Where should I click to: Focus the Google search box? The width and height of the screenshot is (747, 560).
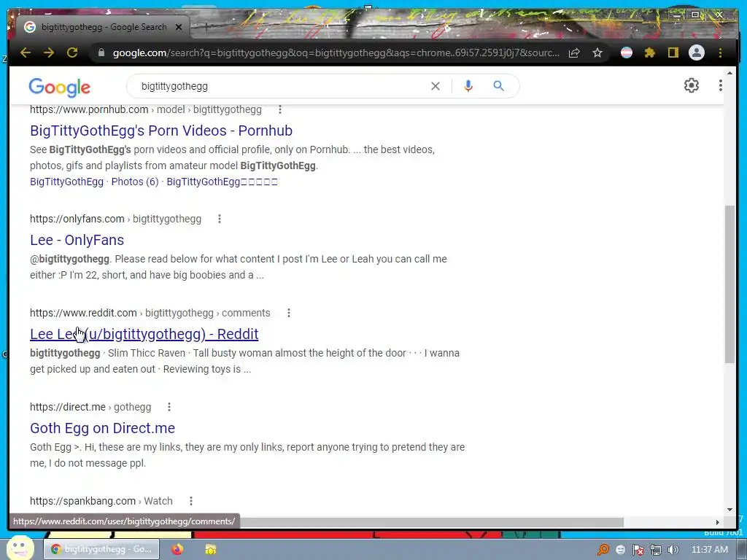tap(281, 86)
